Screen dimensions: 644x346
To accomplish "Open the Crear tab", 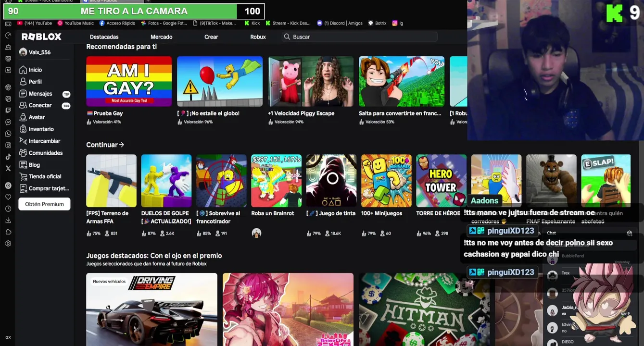I will click(x=211, y=37).
